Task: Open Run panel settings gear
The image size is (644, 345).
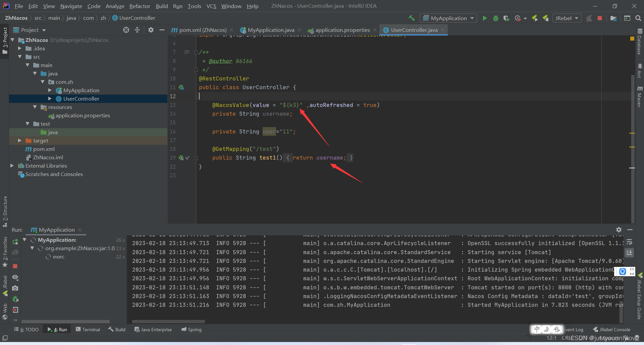Action: tap(619, 230)
